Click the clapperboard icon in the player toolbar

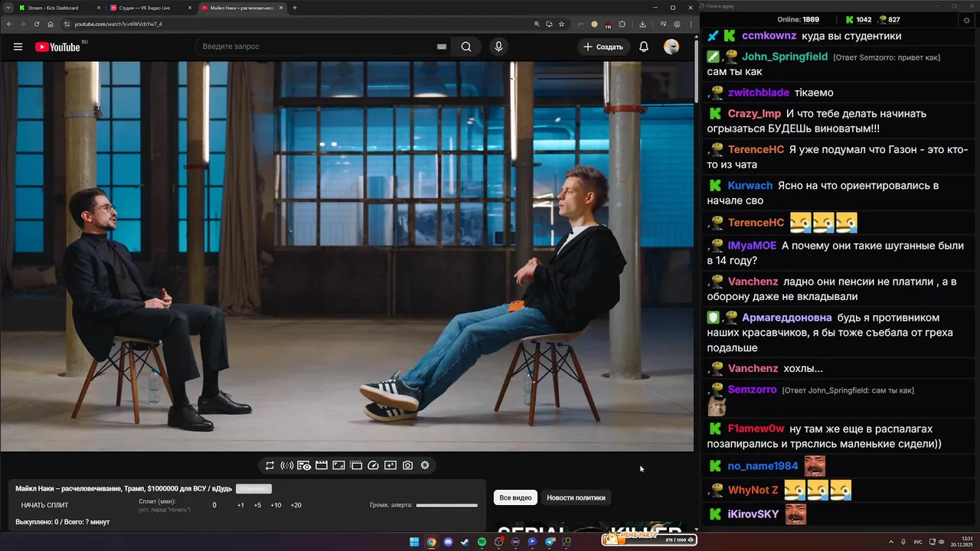[x=322, y=465]
